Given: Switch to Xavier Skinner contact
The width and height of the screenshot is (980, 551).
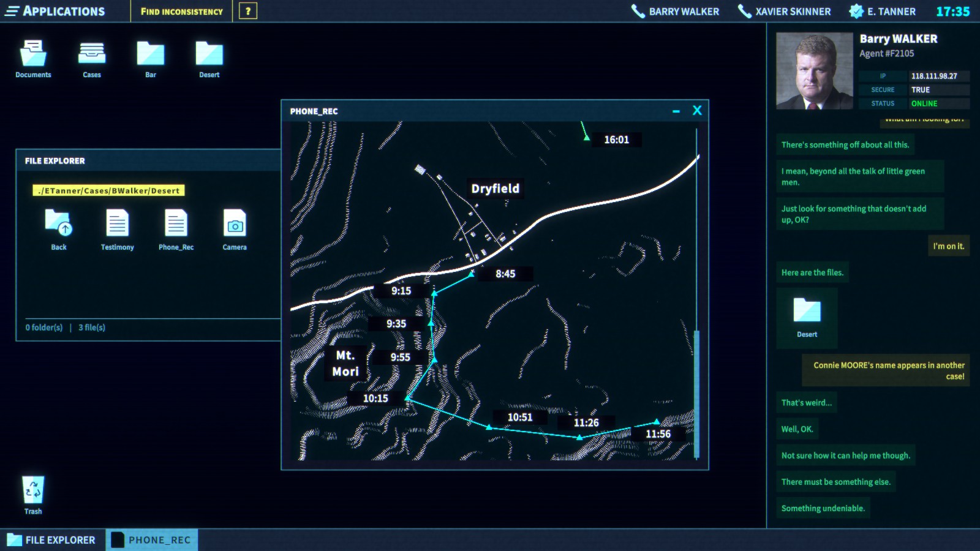Looking at the screenshot, I should pyautogui.click(x=785, y=12).
